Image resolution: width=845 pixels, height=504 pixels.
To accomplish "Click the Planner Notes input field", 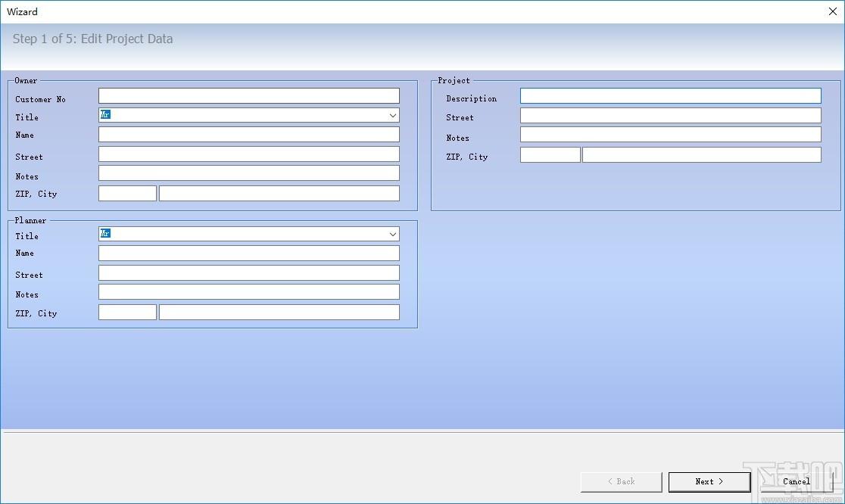I will tap(249, 292).
